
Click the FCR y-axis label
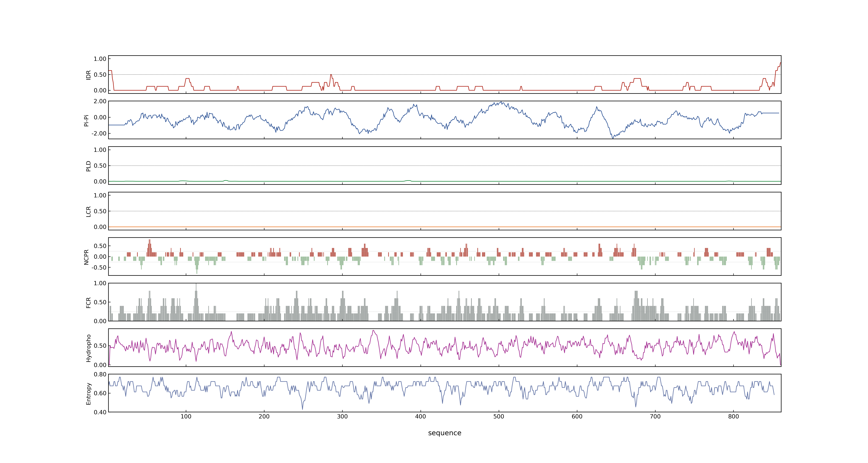(89, 302)
